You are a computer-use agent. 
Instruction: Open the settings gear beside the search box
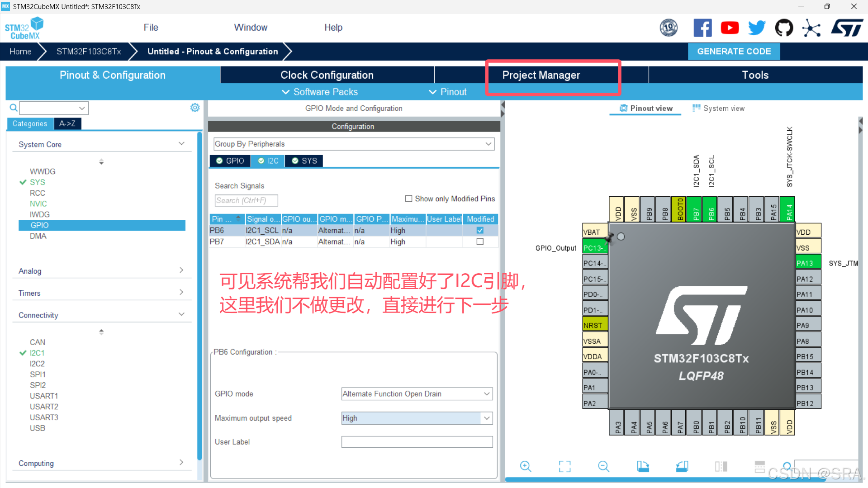195,107
